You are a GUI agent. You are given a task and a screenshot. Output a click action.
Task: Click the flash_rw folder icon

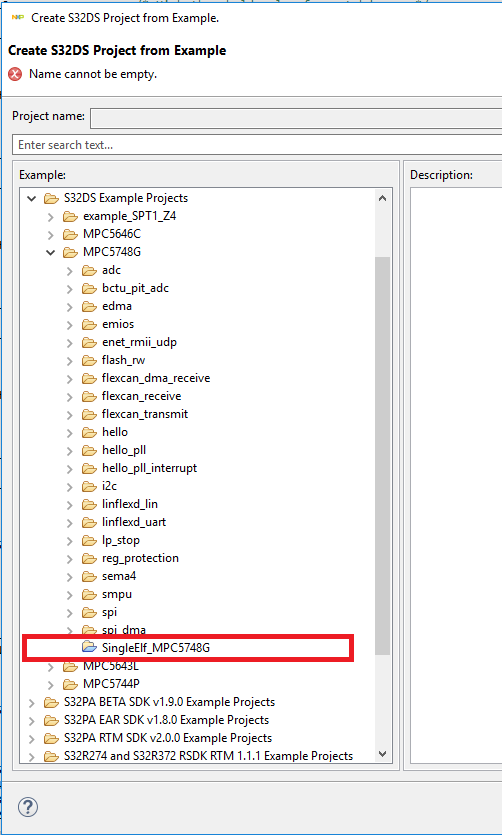click(89, 361)
